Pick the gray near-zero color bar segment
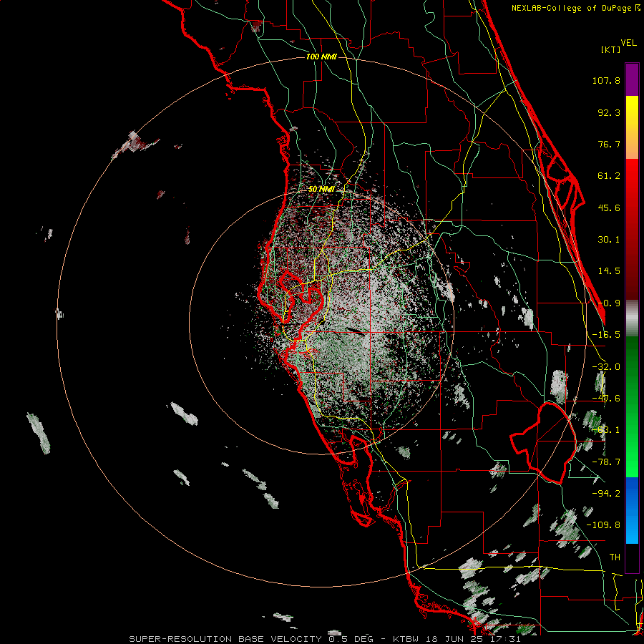 click(x=632, y=318)
